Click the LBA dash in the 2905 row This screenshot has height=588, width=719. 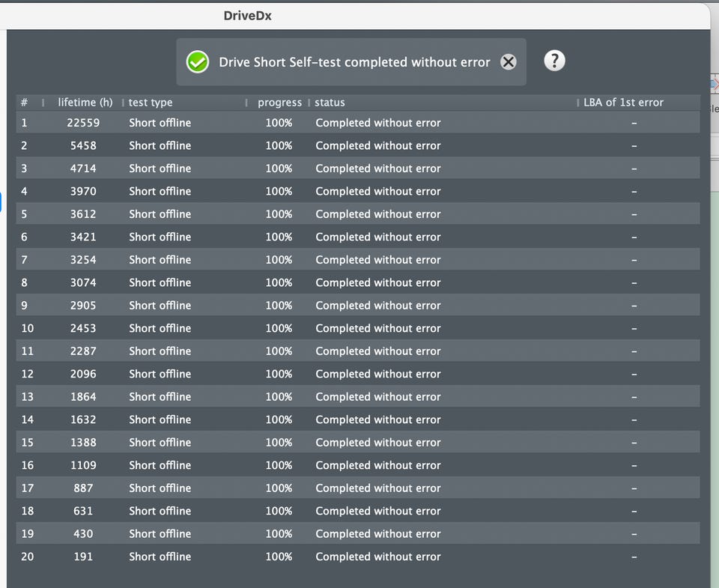[634, 306]
